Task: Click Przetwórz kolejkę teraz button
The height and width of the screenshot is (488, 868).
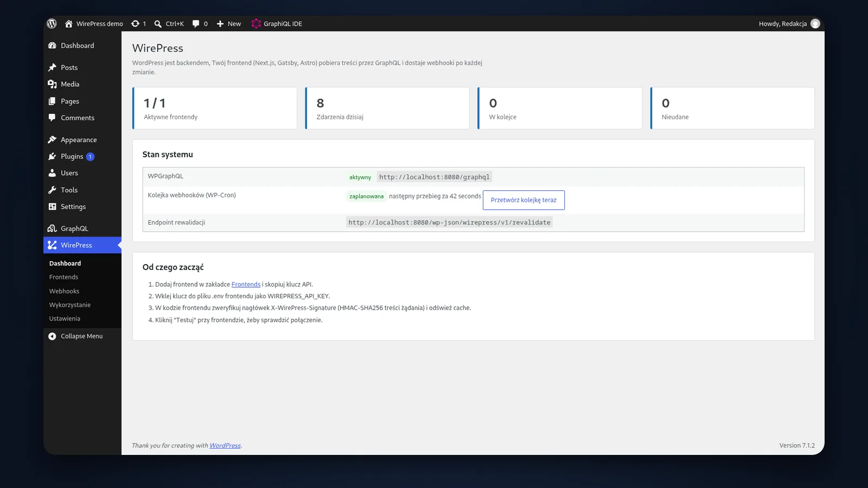Action: 524,200
